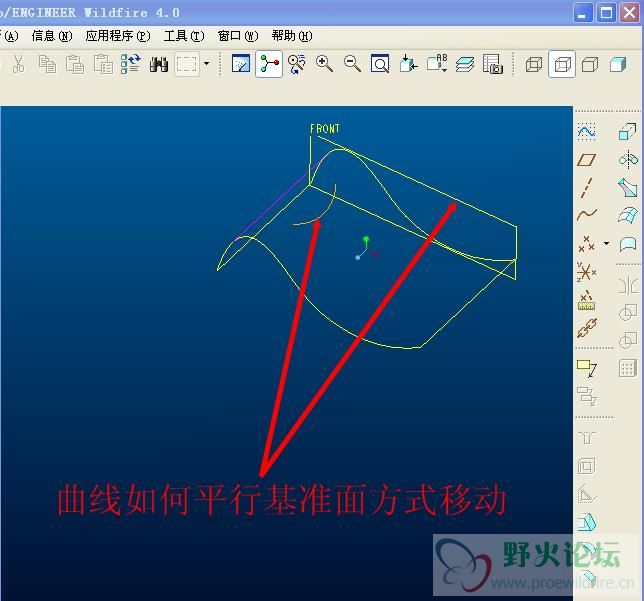
Task: Switch display to Shading mode
Action: tap(618, 64)
